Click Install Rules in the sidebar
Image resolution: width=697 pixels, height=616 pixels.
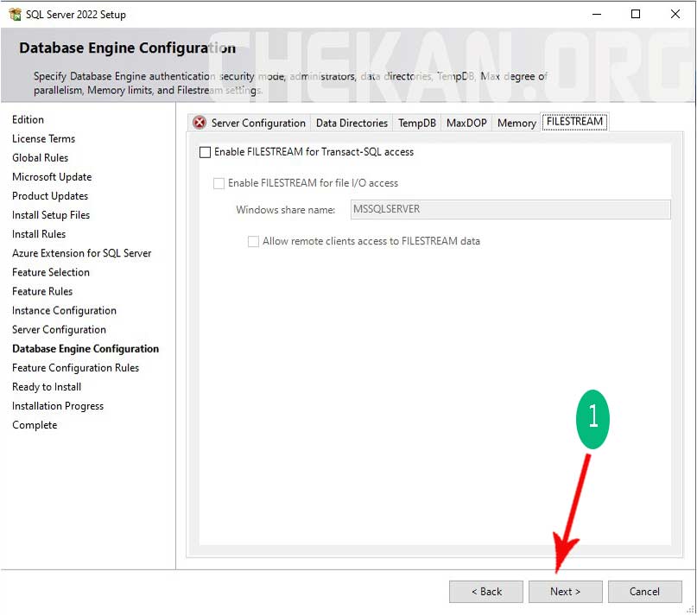pos(39,234)
